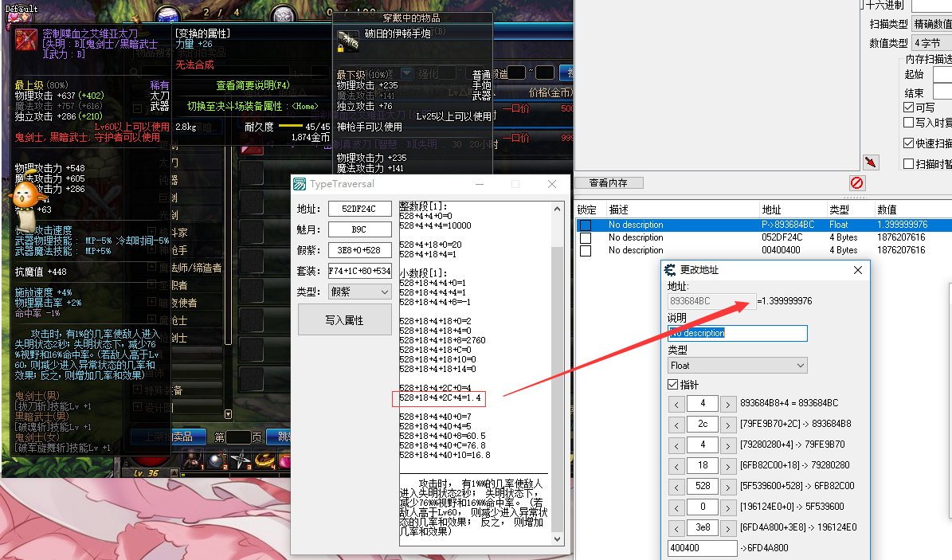Select the 528+18+4+40+C=76.8 line
This screenshot has height=560, width=952.
pyautogui.click(x=442, y=446)
